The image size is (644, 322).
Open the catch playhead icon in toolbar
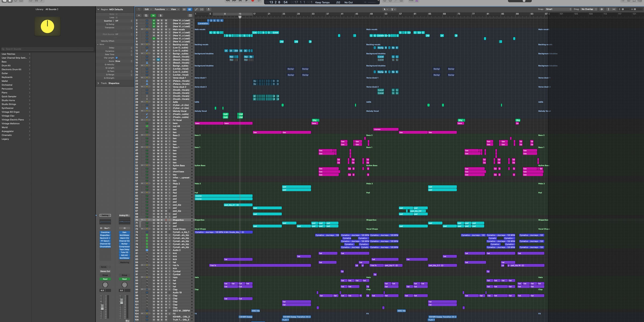[x=139, y=9]
